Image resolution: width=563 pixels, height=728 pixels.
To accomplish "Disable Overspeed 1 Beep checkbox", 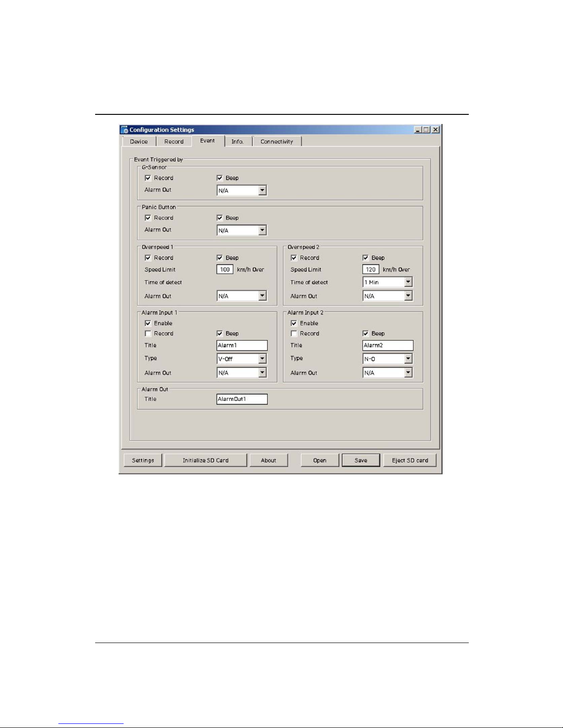I will [x=220, y=258].
